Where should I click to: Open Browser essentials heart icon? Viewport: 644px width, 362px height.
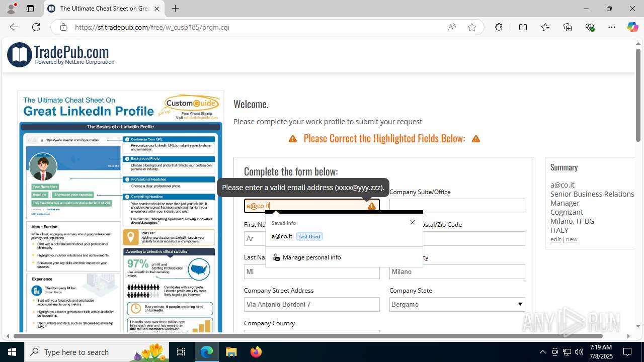click(590, 27)
